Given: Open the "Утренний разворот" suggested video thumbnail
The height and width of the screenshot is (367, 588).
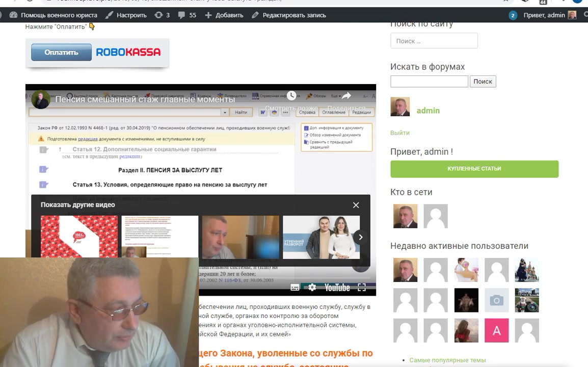Looking at the screenshot, I should 322,237.
